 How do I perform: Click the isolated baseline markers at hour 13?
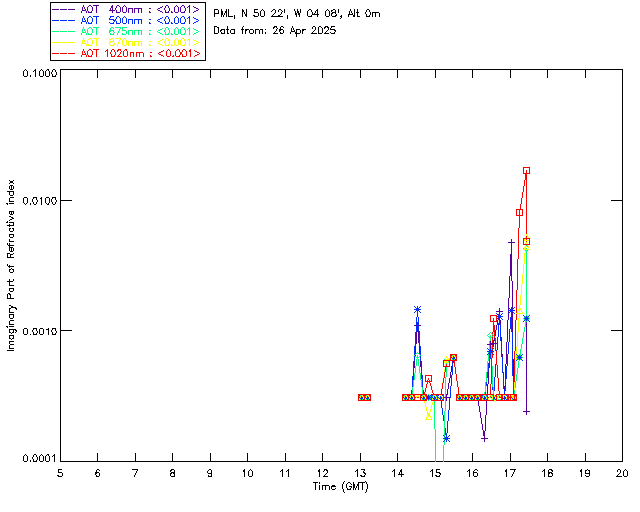[364, 397]
